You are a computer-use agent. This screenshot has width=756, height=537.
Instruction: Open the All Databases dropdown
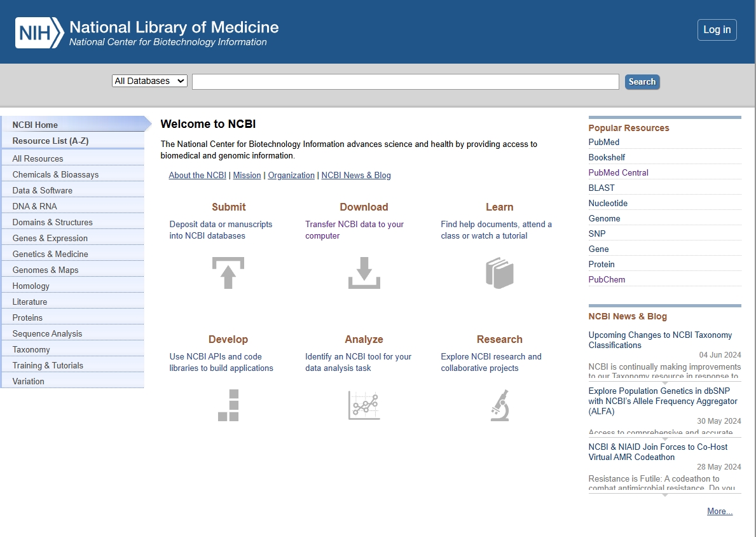pyautogui.click(x=149, y=81)
